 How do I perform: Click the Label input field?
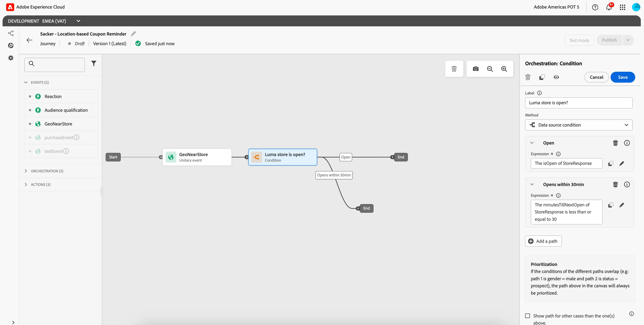[578, 103]
